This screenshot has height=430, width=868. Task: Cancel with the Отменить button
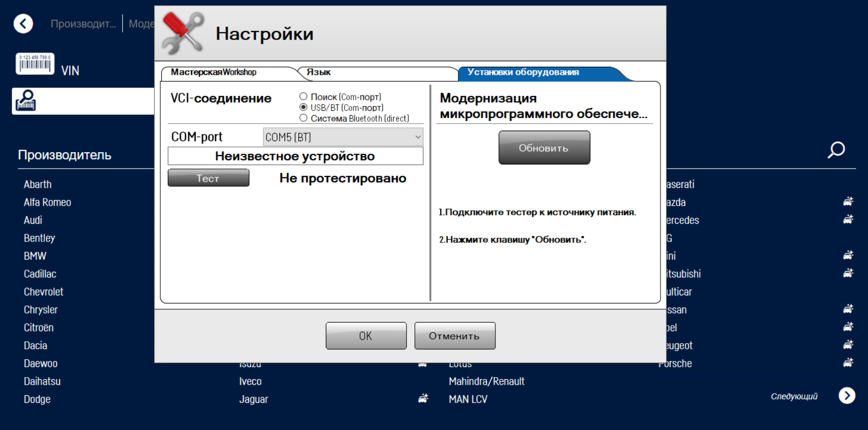(455, 336)
